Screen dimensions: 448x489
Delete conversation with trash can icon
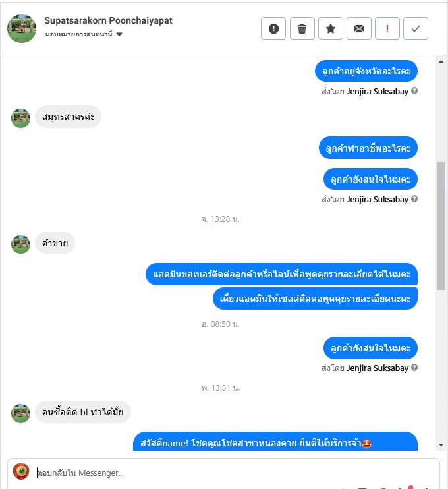[302, 29]
